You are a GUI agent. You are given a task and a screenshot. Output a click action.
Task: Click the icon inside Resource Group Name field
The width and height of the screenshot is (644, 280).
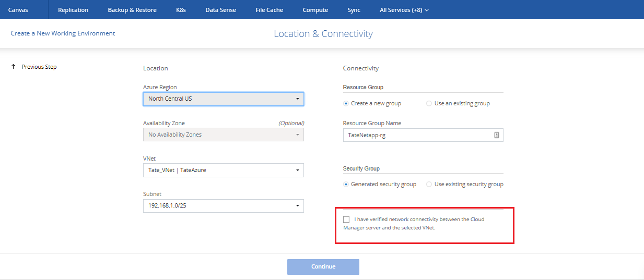pos(496,135)
